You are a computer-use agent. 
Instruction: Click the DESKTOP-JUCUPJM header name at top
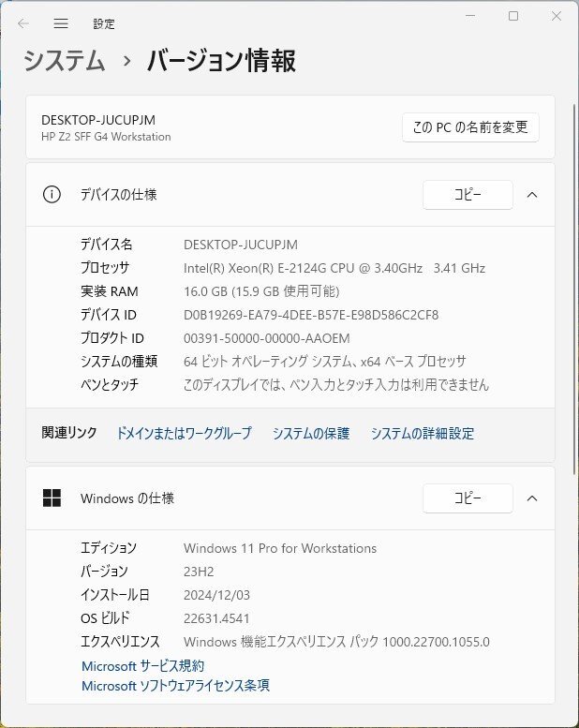coord(98,120)
